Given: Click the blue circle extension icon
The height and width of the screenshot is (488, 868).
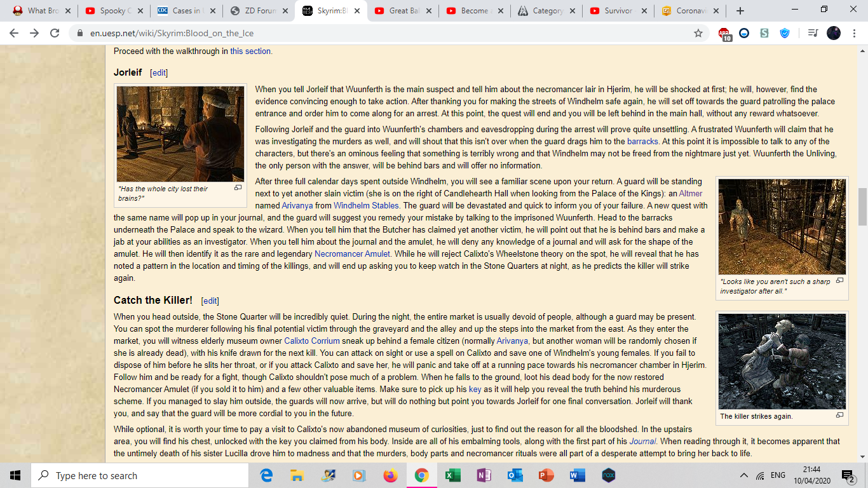Looking at the screenshot, I should click(744, 33).
